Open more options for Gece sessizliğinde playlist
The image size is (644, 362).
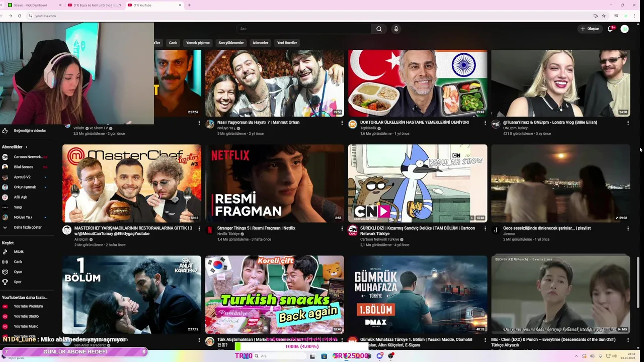click(628, 229)
